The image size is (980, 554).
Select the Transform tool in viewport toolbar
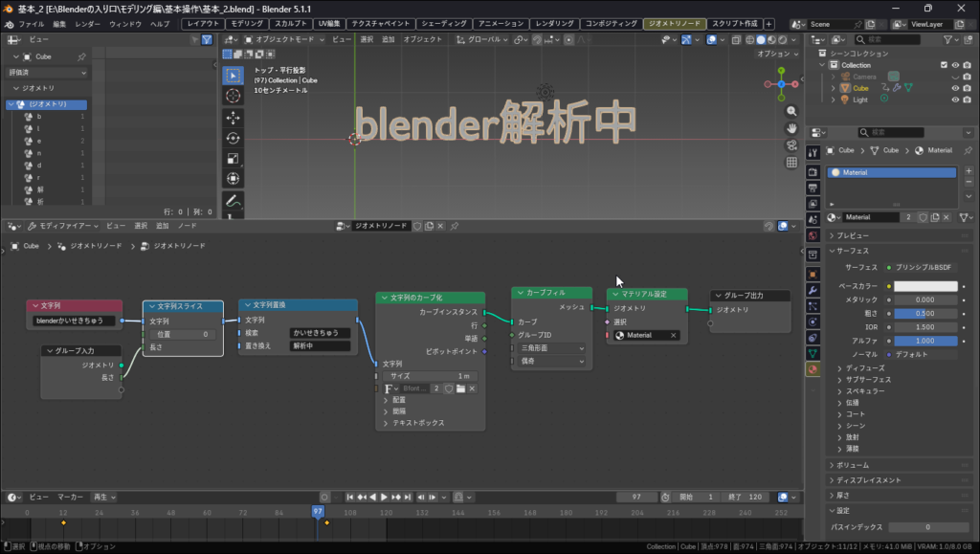pos(234,179)
